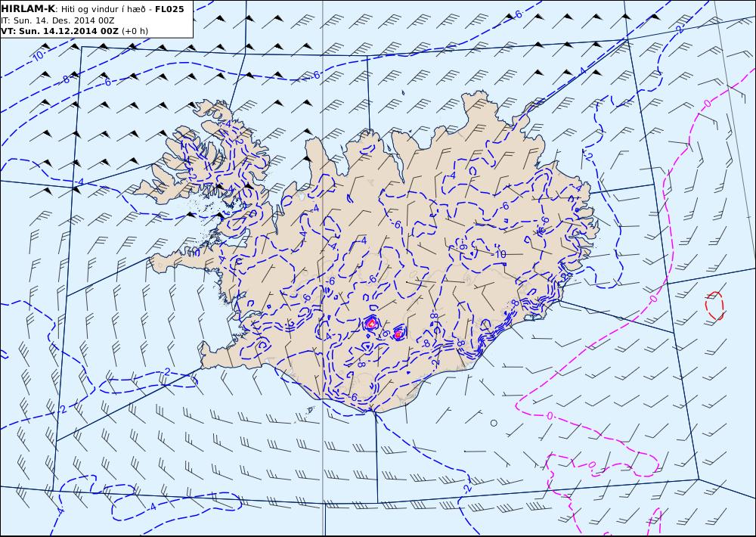Click the 'IT: Sun. 14. Des. 2014 00Z' line
This screenshot has height=537, width=756.
tap(58, 20)
